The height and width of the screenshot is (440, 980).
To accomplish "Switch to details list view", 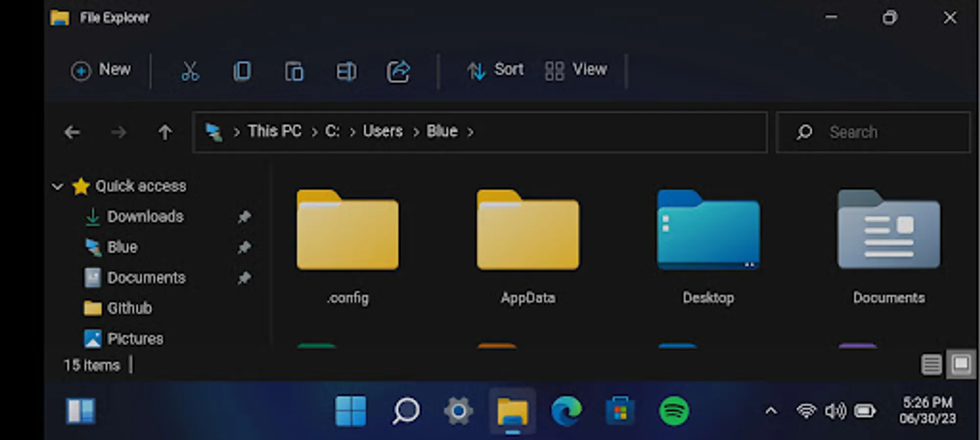I will [931, 364].
